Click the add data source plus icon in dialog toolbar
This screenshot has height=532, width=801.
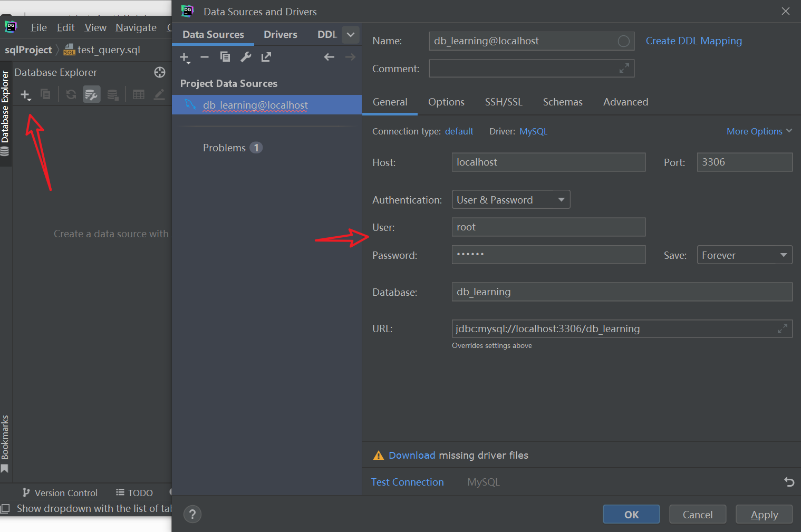point(185,57)
